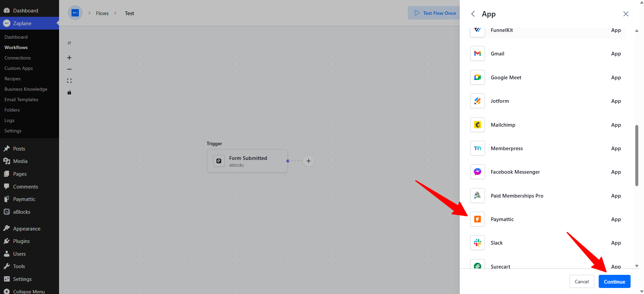The height and width of the screenshot is (294, 644).
Task: Close the App panel
Action: (626, 14)
